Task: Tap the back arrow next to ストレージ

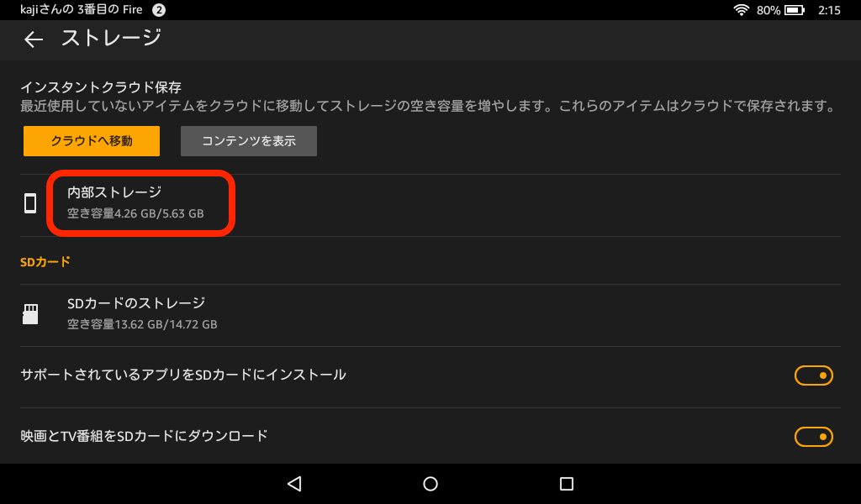Action: point(34,39)
